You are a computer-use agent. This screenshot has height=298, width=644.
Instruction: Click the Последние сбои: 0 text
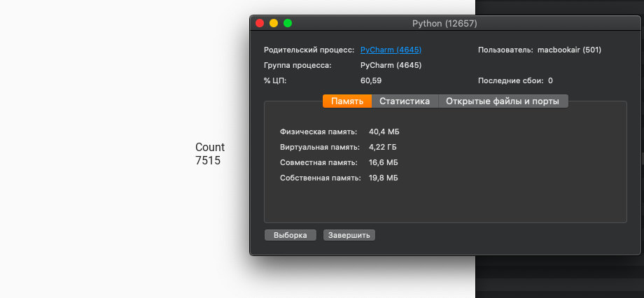tap(515, 80)
